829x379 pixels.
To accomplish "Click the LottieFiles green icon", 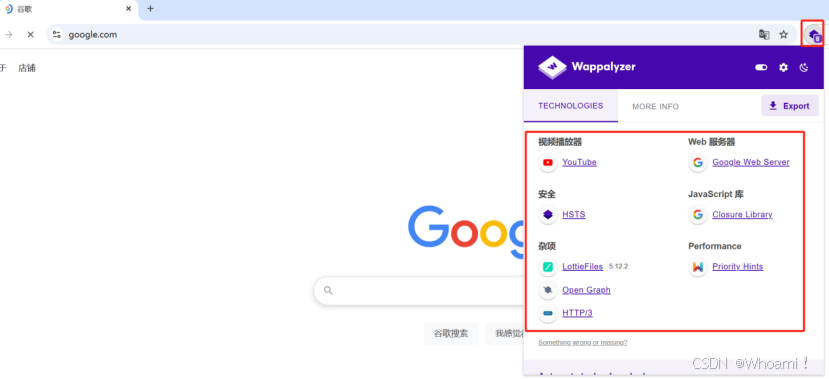I will click(548, 267).
